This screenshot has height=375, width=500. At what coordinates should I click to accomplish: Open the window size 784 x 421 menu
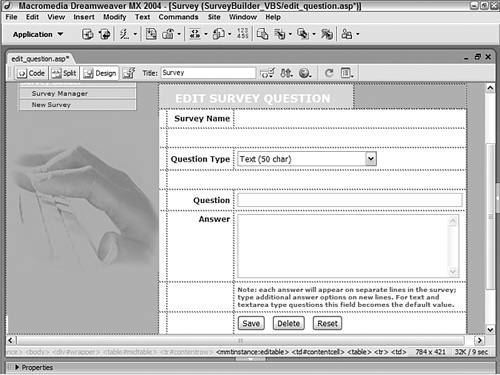point(430,352)
